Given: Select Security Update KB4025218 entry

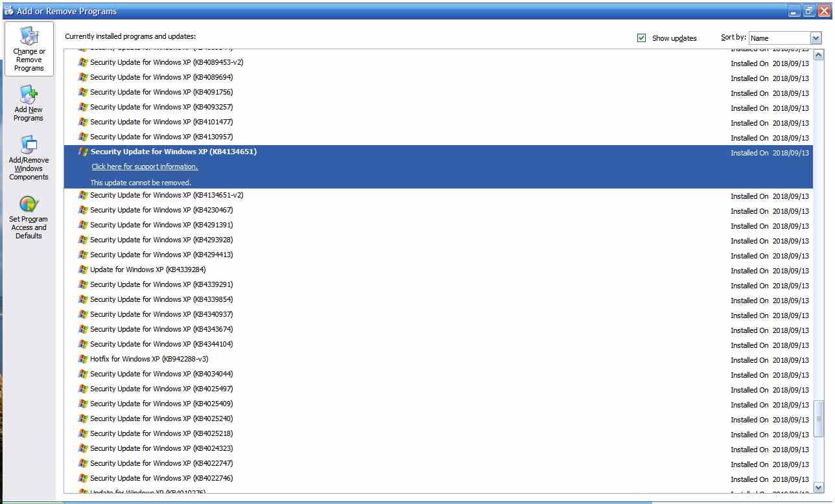Looking at the screenshot, I should pyautogui.click(x=438, y=433).
